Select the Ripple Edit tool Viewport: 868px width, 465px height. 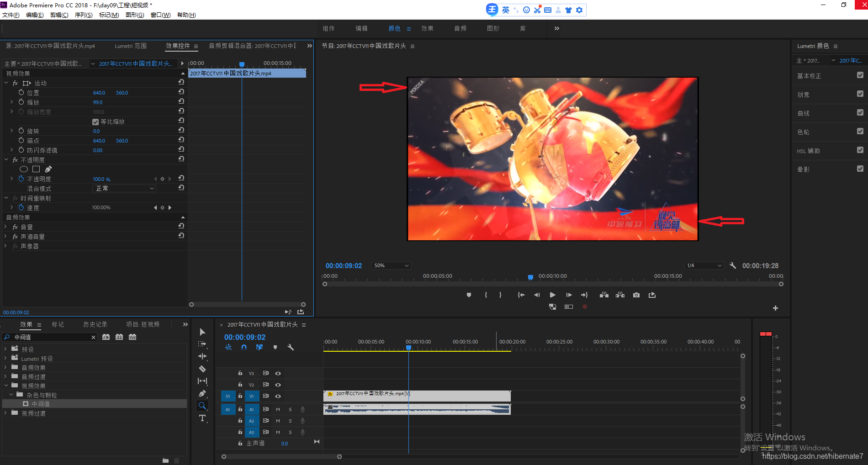tap(202, 356)
